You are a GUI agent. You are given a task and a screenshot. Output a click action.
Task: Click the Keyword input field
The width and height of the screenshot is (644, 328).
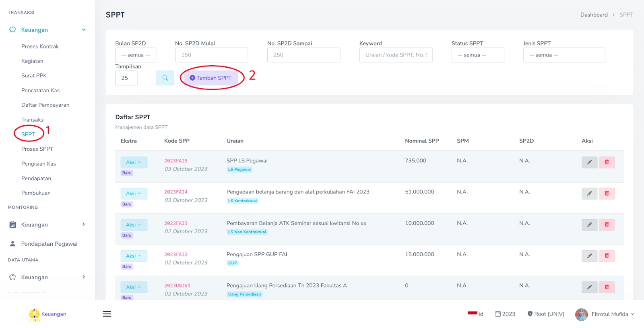click(x=395, y=55)
